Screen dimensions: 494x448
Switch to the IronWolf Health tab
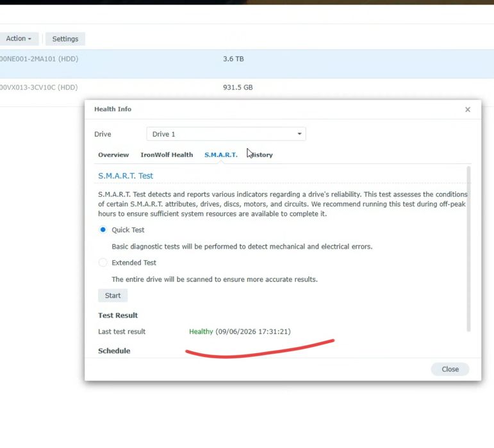[x=167, y=154]
